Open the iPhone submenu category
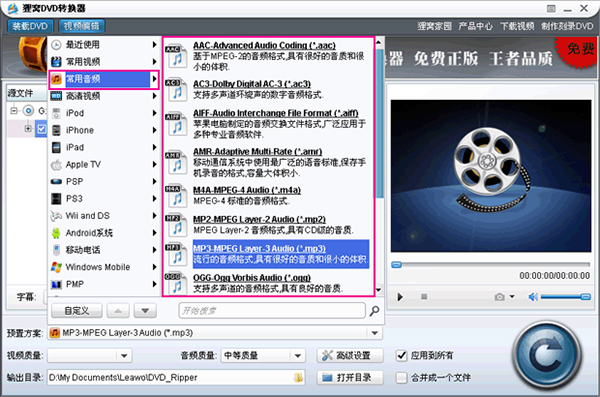Image resolution: width=600 pixels, height=397 pixels. (104, 130)
